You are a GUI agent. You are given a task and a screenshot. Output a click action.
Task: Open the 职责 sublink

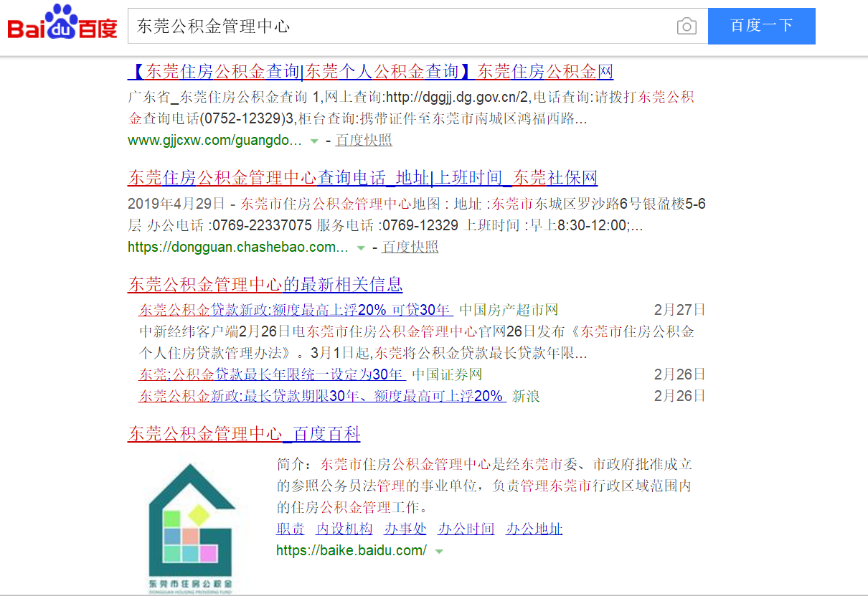[x=291, y=529]
